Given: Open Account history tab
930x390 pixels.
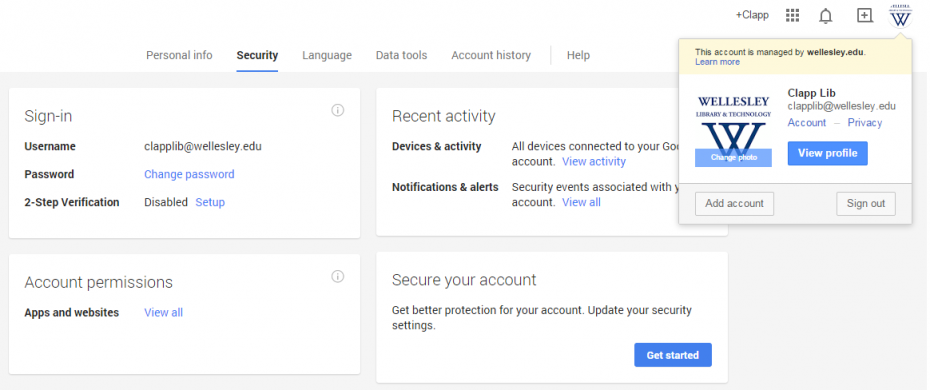Looking at the screenshot, I should tap(491, 55).
